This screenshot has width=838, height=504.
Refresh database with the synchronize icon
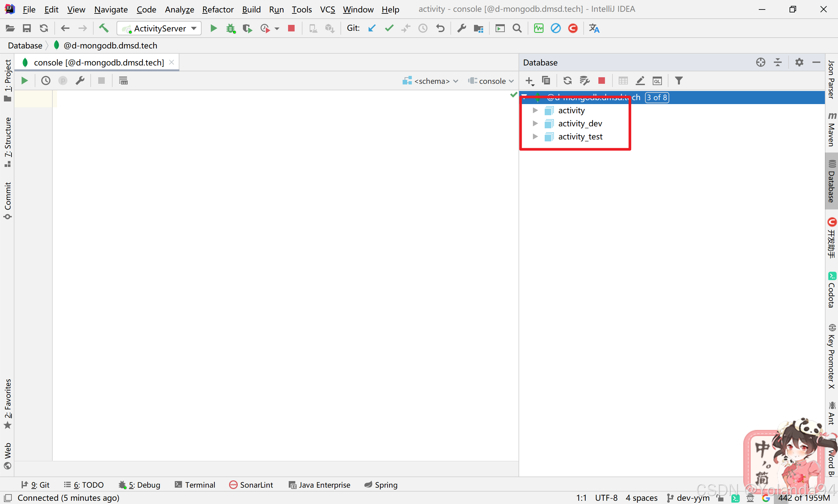(x=567, y=81)
